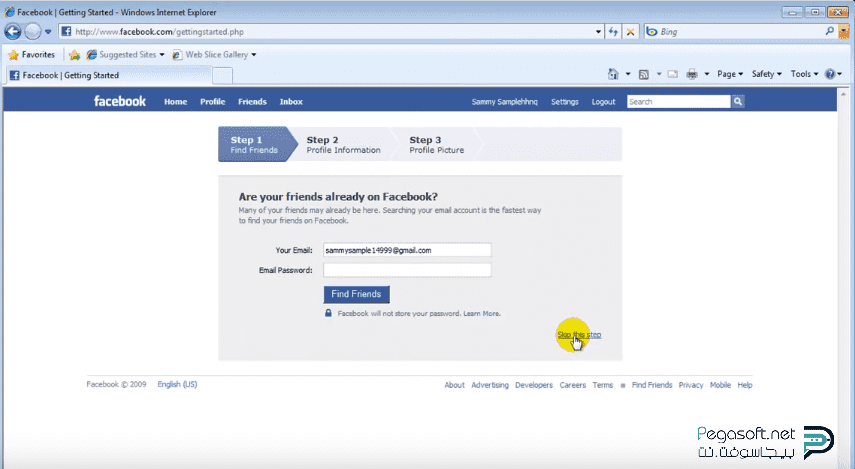Open the Find Friends footer link

click(652, 385)
